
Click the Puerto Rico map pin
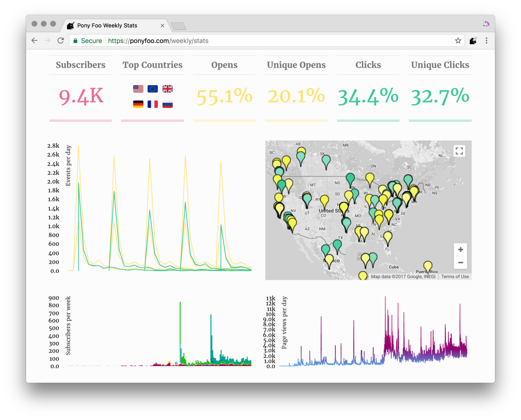pos(428,267)
